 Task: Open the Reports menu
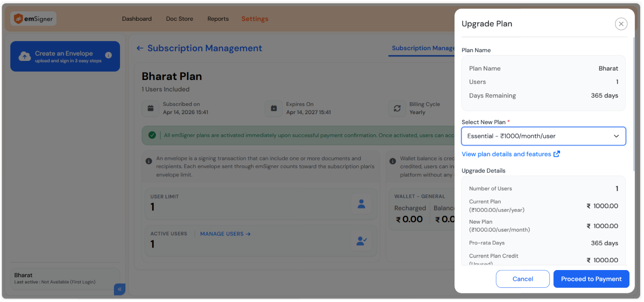pyautogui.click(x=218, y=19)
